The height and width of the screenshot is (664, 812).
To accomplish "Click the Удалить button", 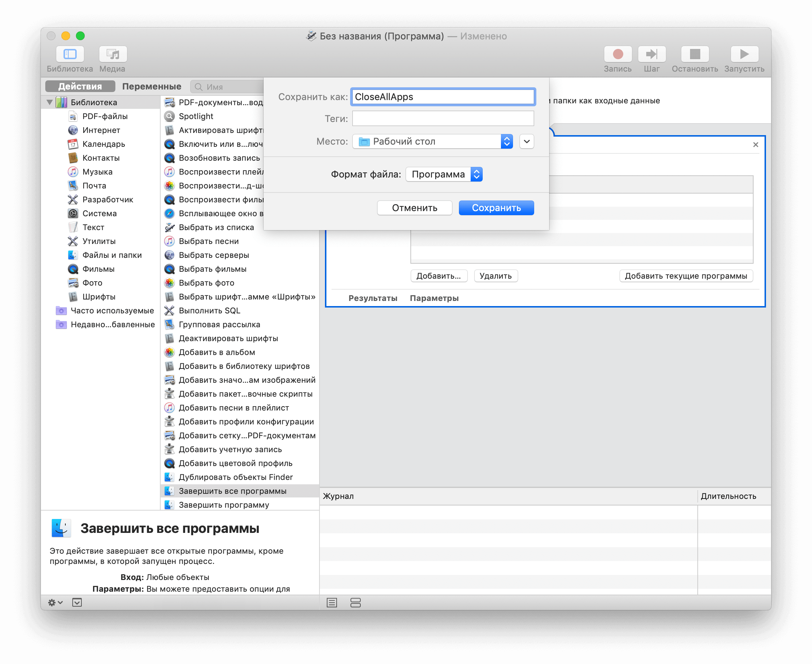I will [x=495, y=276].
